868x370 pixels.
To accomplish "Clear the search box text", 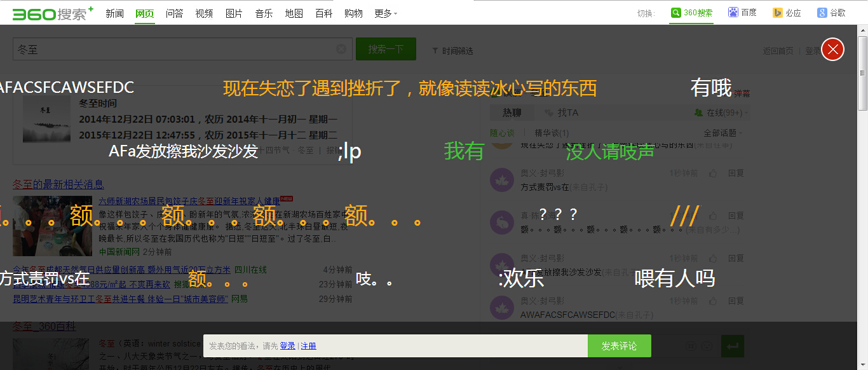I will tap(341, 49).
